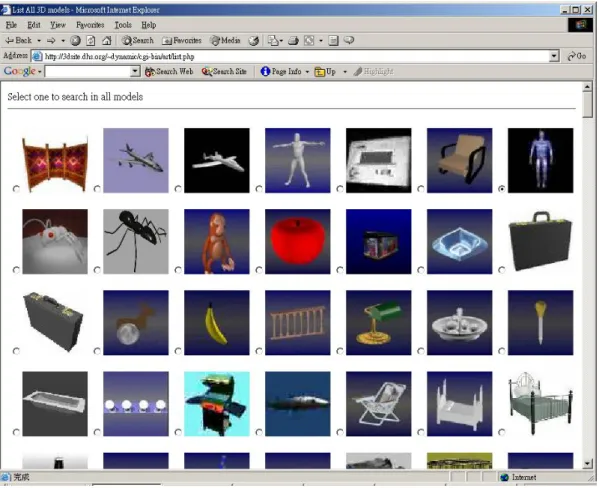Open the Google search box dropdown
Screen dimensions: 599x488
click(x=134, y=71)
